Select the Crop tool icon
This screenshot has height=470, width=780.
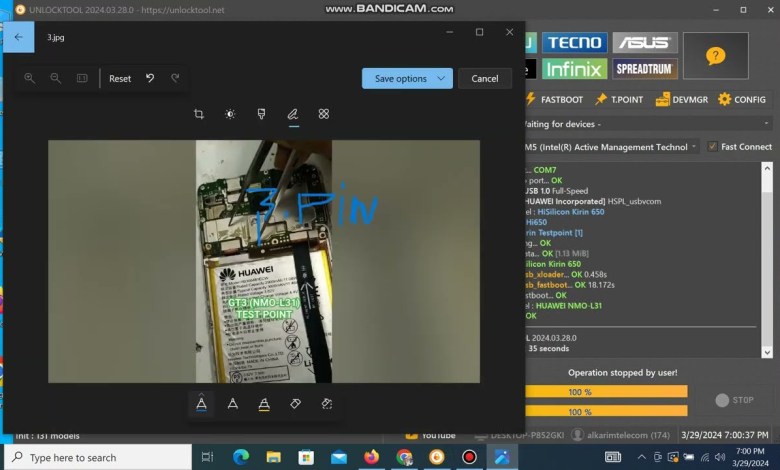(199, 114)
